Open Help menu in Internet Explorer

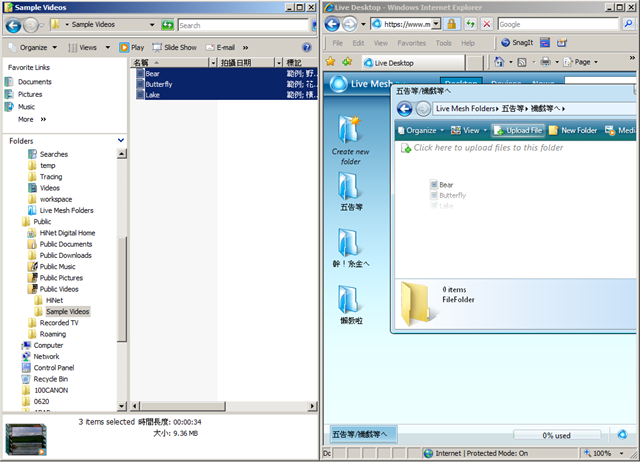[468, 43]
